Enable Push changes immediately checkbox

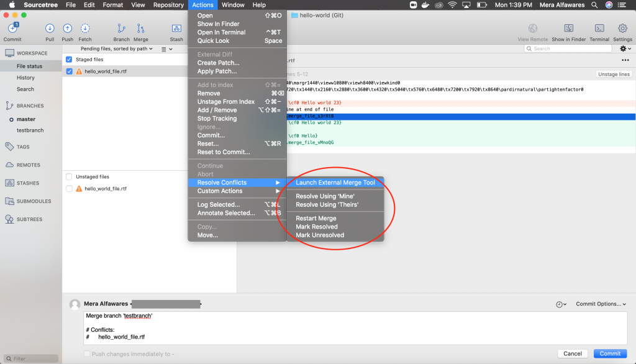point(87,354)
